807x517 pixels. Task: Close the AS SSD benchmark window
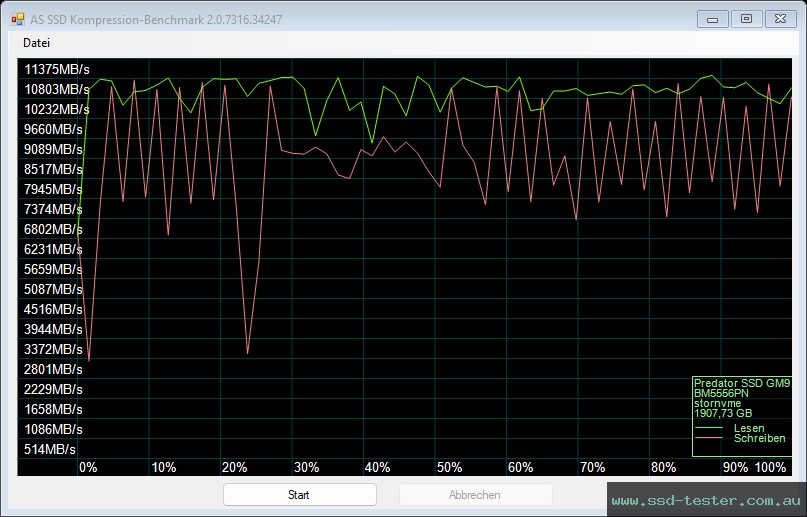(780, 20)
